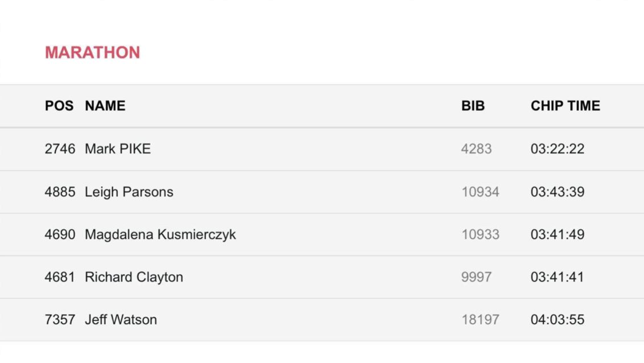Click position number 7357
This screenshot has width=644, height=363.
point(60,319)
